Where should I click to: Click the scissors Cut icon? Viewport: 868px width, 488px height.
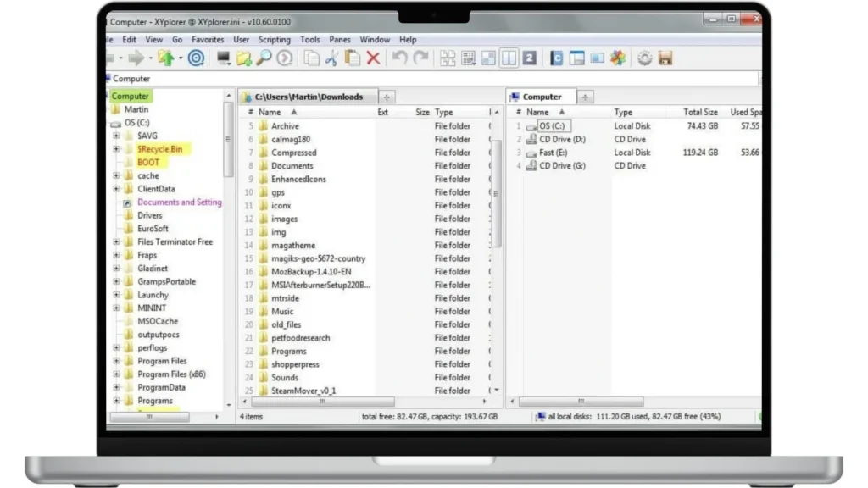coord(331,58)
